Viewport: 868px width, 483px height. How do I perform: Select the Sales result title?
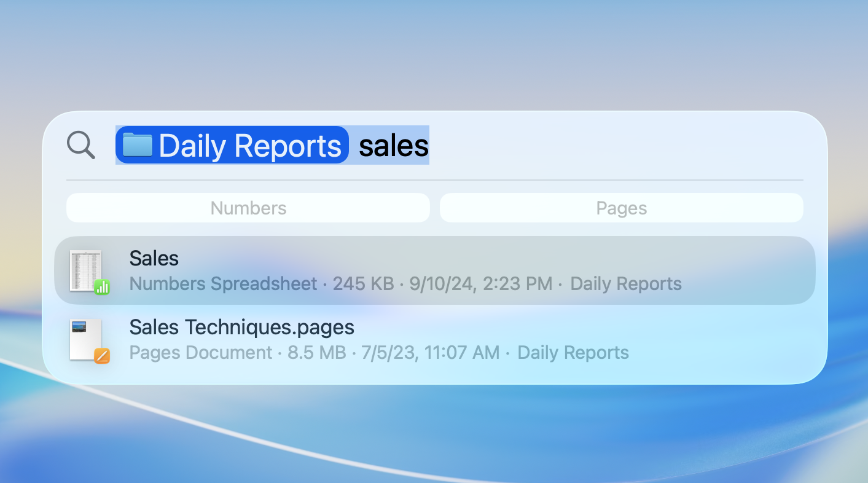[154, 259]
